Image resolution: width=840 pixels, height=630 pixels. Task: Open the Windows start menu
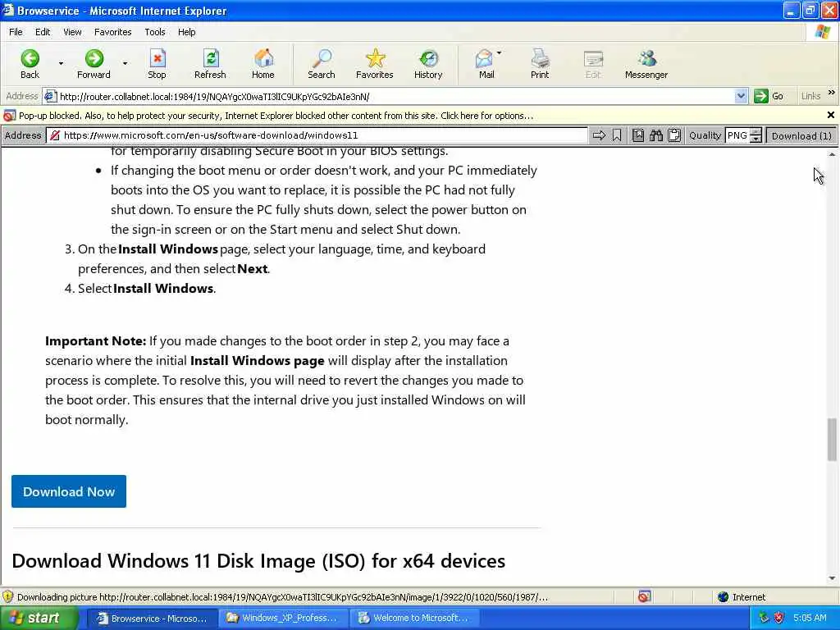pyautogui.click(x=39, y=618)
